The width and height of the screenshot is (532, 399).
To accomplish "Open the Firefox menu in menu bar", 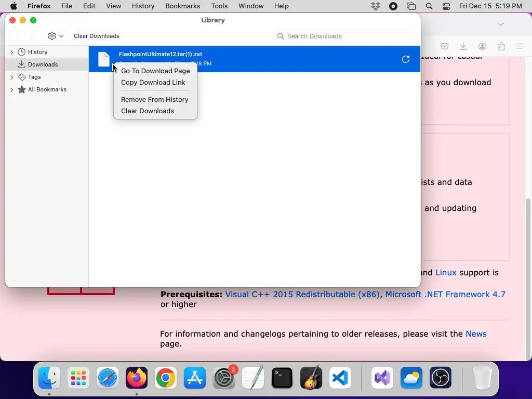I will click(x=39, y=6).
